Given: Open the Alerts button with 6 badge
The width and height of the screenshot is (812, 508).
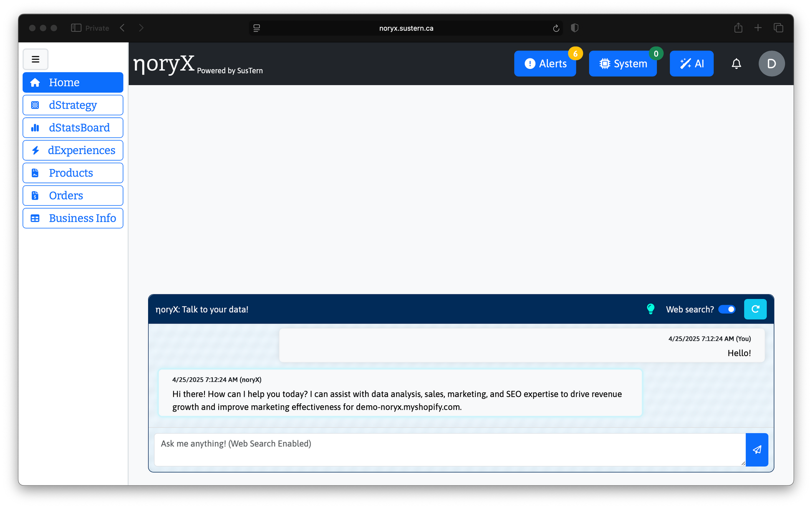Looking at the screenshot, I should pyautogui.click(x=545, y=63).
